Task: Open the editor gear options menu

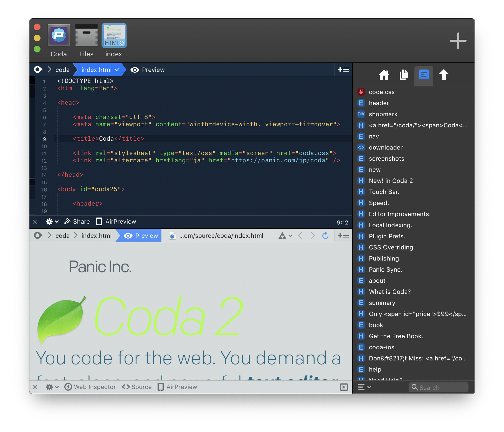Action: (x=52, y=222)
